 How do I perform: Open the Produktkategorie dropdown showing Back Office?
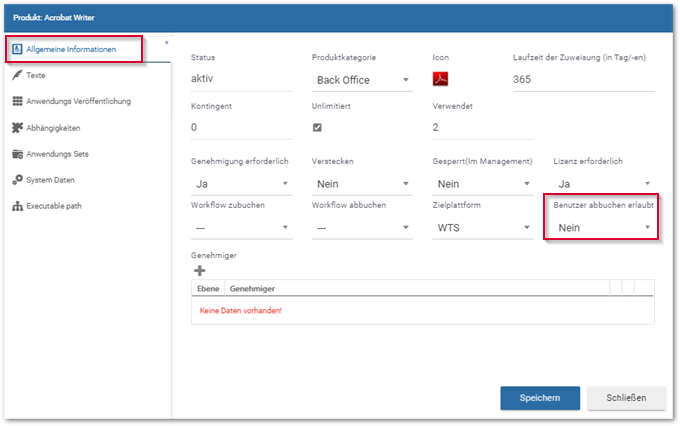(x=362, y=80)
